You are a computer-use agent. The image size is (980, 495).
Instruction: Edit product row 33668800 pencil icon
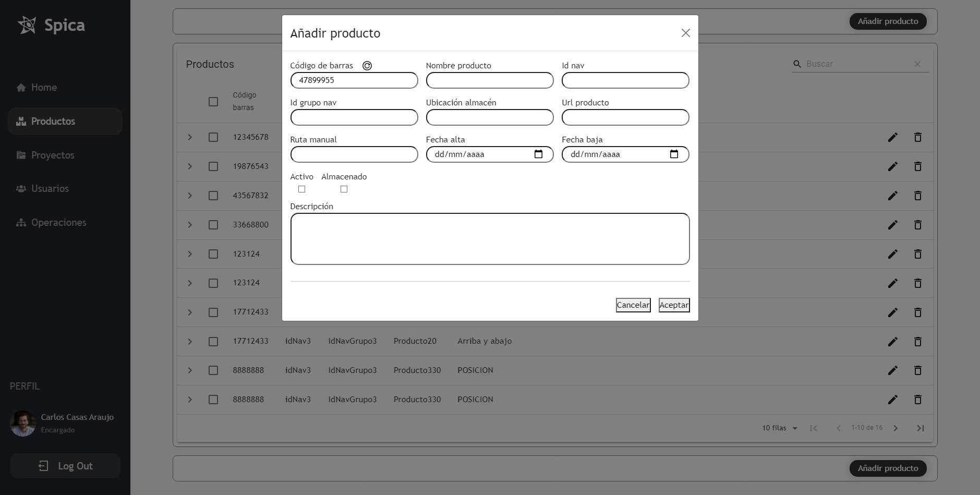click(892, 225)
